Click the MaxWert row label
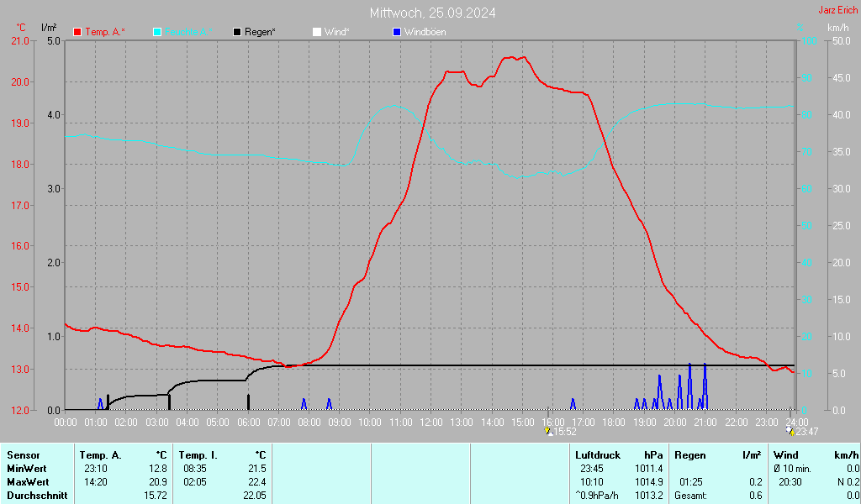 point(27,482)
